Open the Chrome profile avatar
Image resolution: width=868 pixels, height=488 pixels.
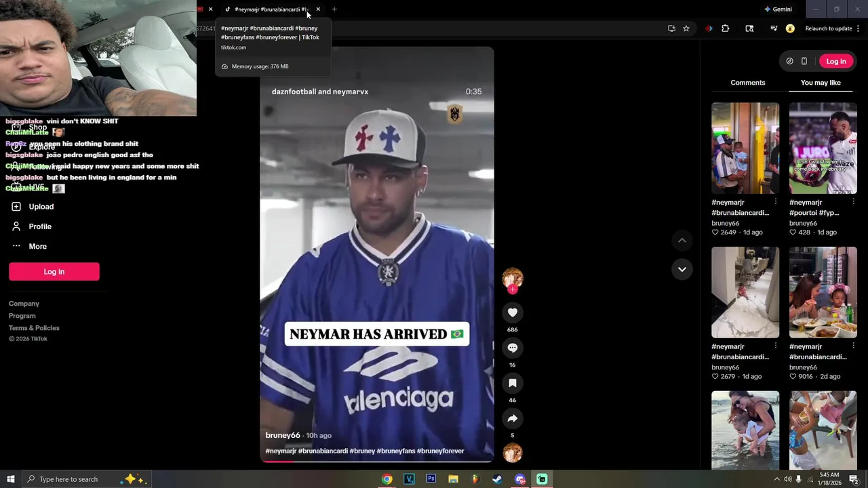point(790,28)
